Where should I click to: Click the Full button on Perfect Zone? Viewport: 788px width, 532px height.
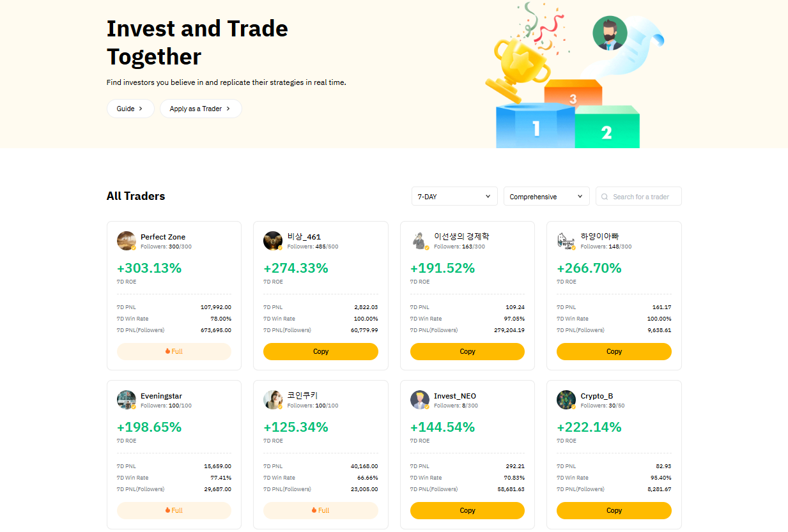pyautogui.click(x=174, y=351)
